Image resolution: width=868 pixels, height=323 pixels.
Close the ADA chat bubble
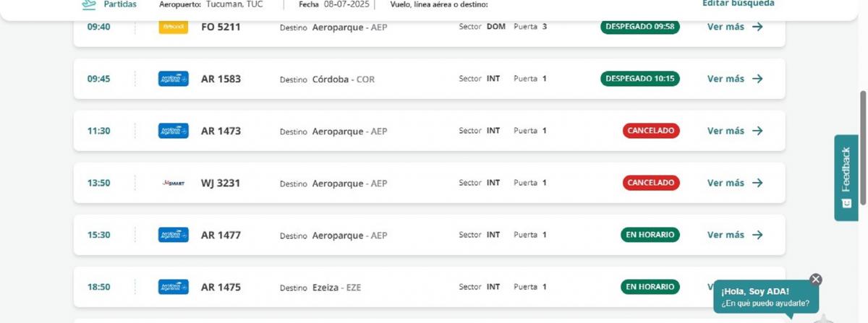pos(816,280)
